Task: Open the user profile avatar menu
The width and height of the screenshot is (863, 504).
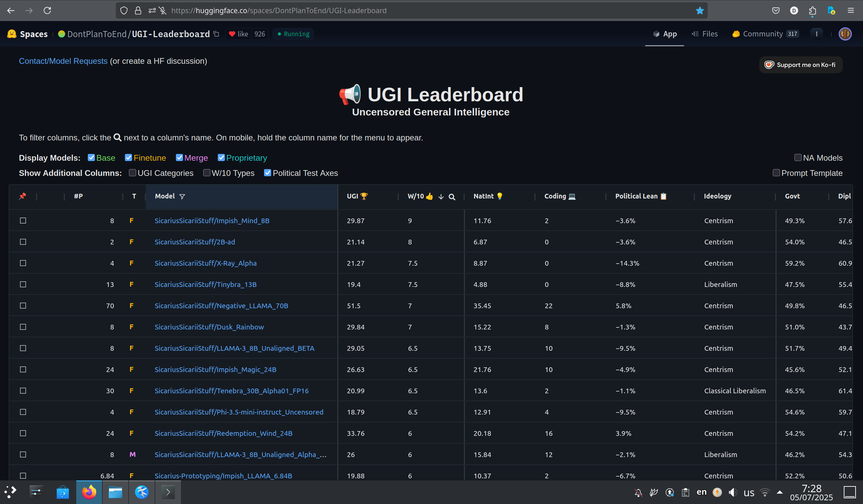Action: pos(845,34)
